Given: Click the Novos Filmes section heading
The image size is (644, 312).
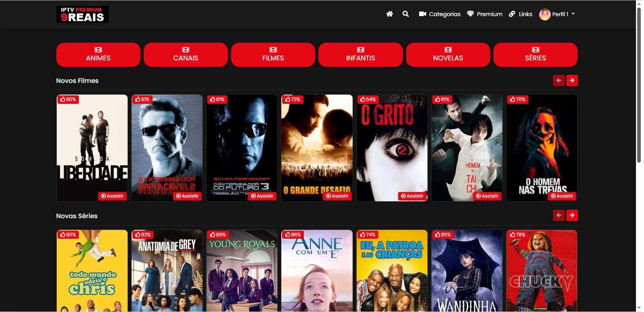Looking at the screenshot, I should 77,81.
